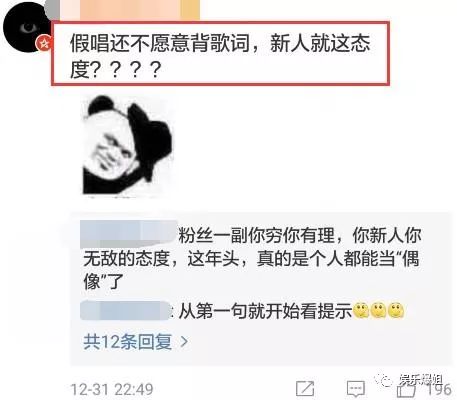Open the commenter's black profile avatar

pos(27,27)
